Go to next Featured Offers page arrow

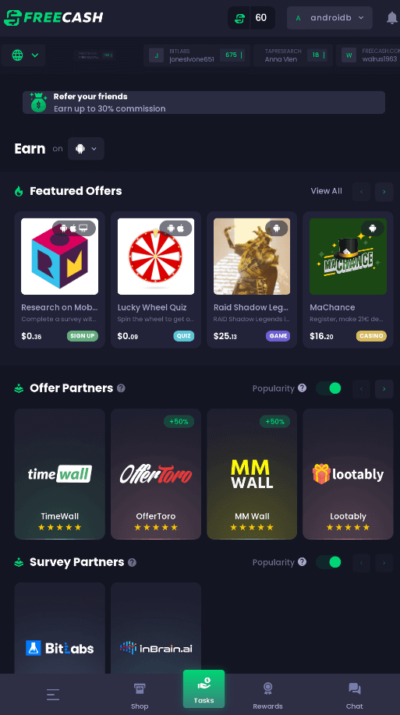384,192
